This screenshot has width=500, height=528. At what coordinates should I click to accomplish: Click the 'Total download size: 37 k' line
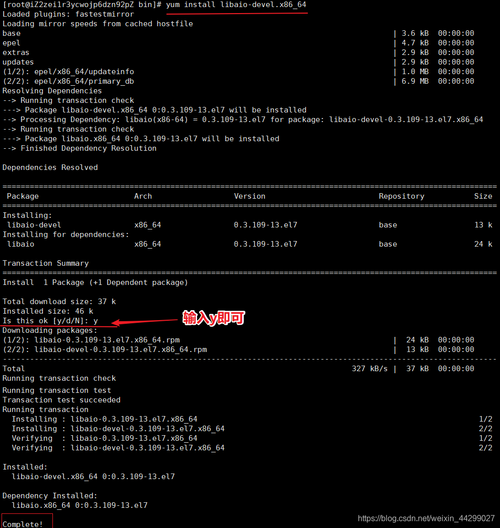click(x=59, y=301)
